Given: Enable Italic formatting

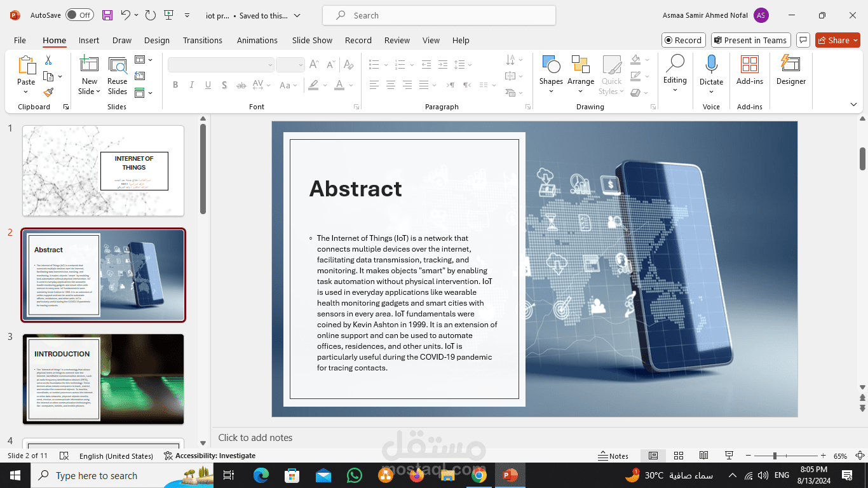Looking at the screenshot, I should (191, 84).
